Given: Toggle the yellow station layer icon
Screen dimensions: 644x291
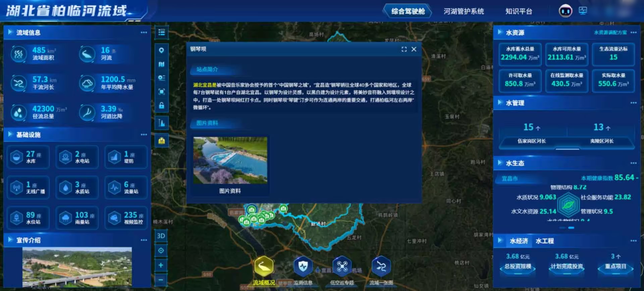Looking at the screenshot, I should pyautogui.click(x=162, y=141).
